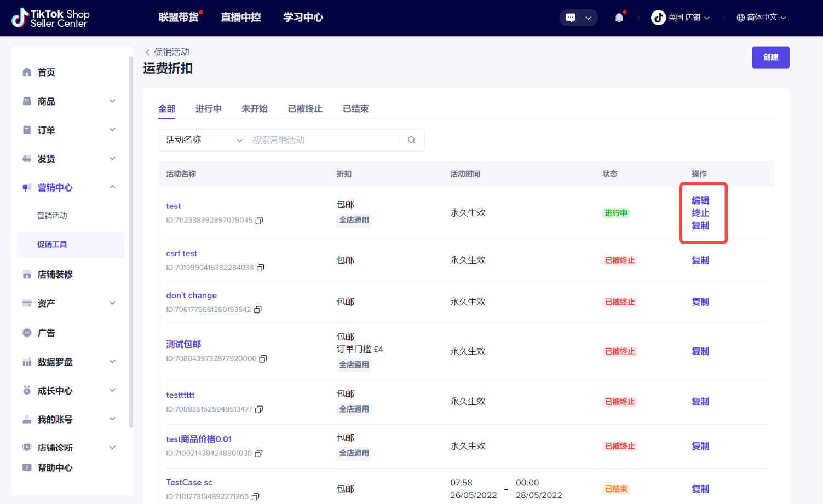Switch to the 全部 tab

[x=167, y=109]
